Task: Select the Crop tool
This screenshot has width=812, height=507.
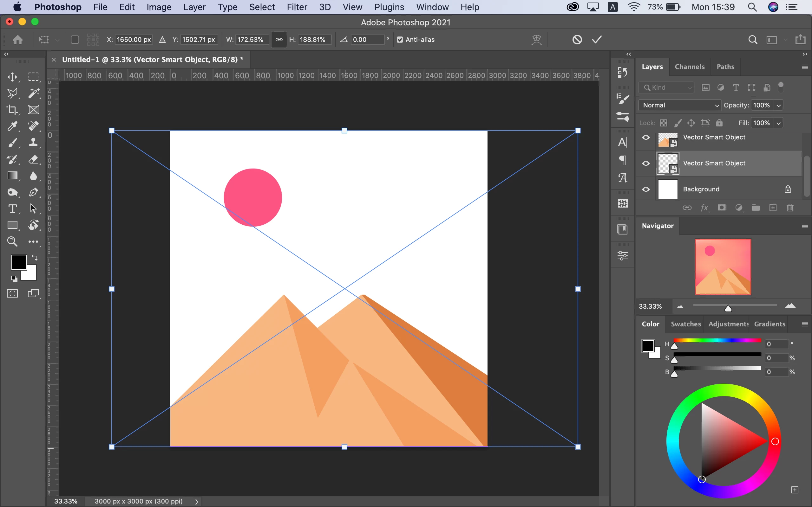Action: pyautogui.click(x=12, y=110)
